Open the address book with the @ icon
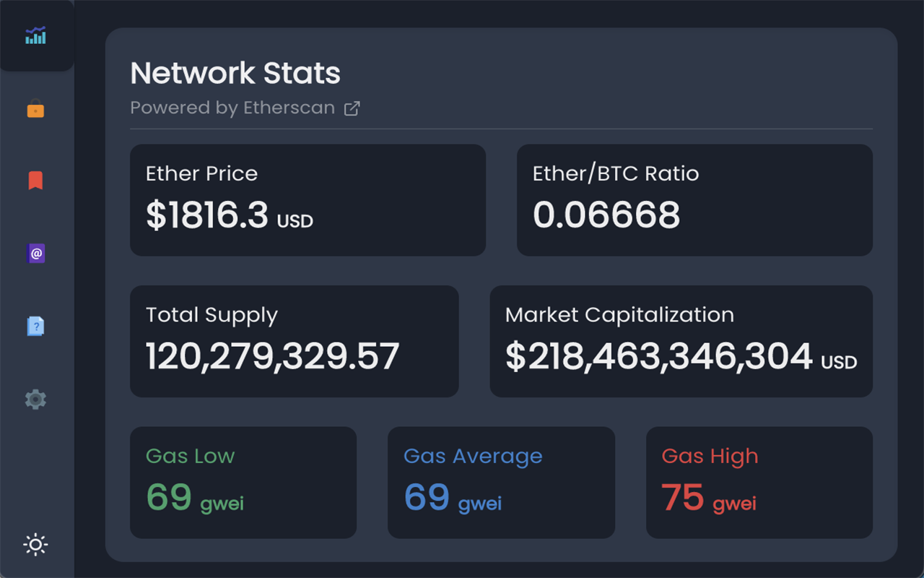Screen dimensions: 924x578 pos(36,254)
